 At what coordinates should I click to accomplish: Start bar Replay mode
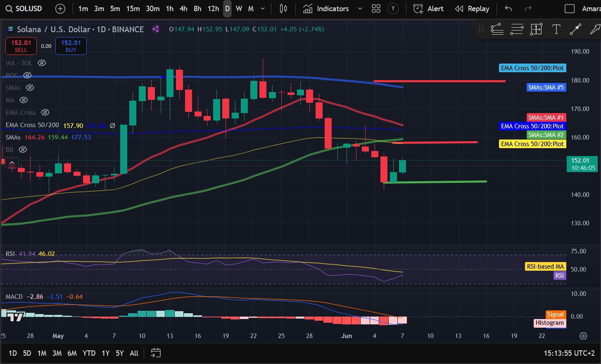(472, 9)
